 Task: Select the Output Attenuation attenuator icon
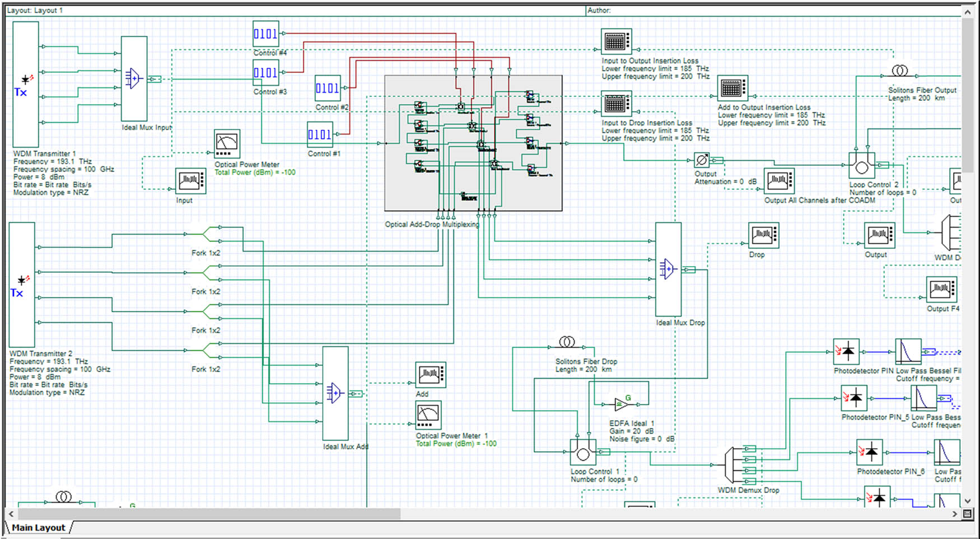[x=702, y=160]
